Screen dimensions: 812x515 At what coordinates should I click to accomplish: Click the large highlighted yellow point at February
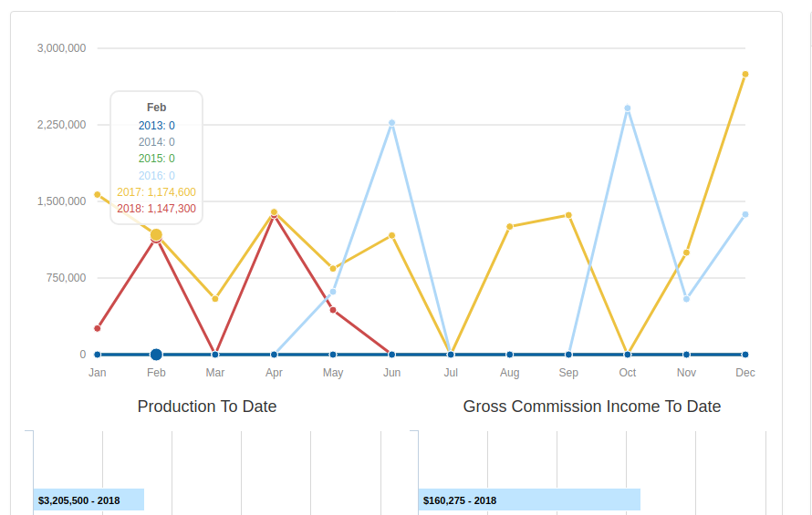pyautogui.click(x=156, y=235)
